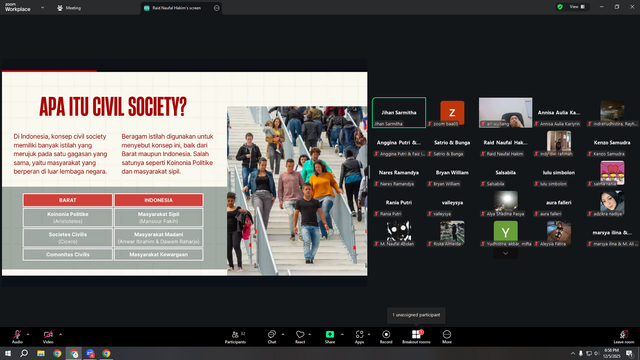Image resolution: width=640 pixels, height=360 pixels.
Task: Click the taskbar clock showing 6:58 PM
Action: pyautogui.click(x=611, y=353)
